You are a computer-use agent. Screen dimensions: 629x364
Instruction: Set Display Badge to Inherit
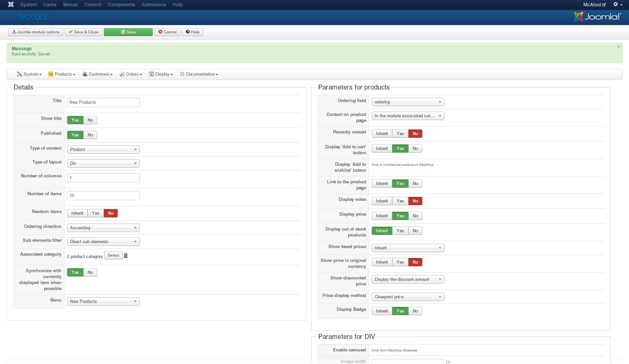point(382,311)
